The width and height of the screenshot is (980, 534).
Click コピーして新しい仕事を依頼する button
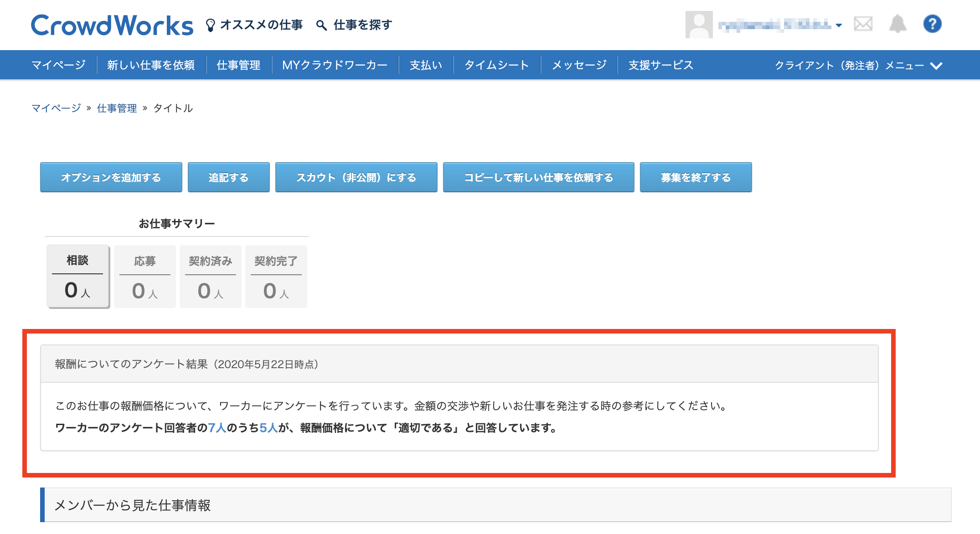538,177
